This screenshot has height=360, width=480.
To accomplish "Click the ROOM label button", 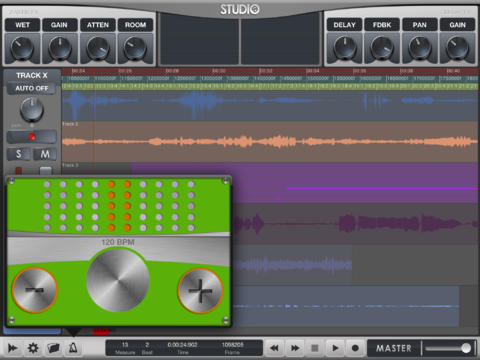I will 135,25.
